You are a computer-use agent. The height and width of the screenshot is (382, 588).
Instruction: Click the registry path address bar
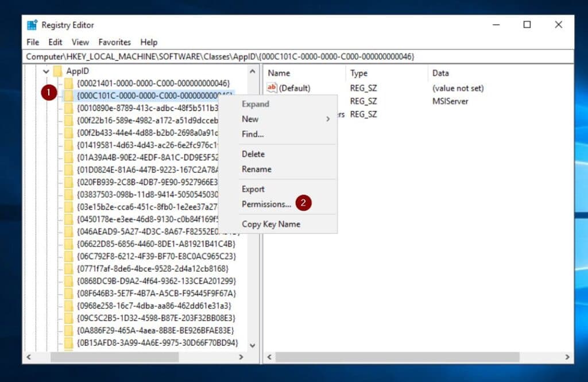click(298, 57)
